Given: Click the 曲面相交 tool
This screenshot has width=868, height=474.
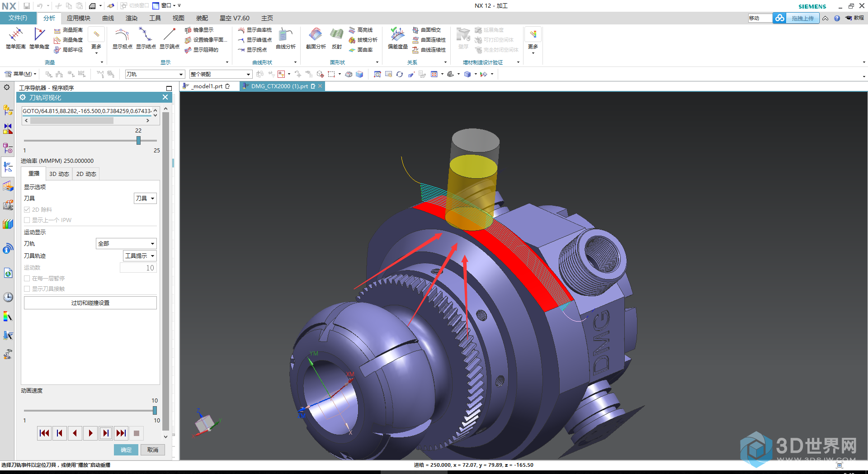Looking at the screenshot, I should click(426, 30).
